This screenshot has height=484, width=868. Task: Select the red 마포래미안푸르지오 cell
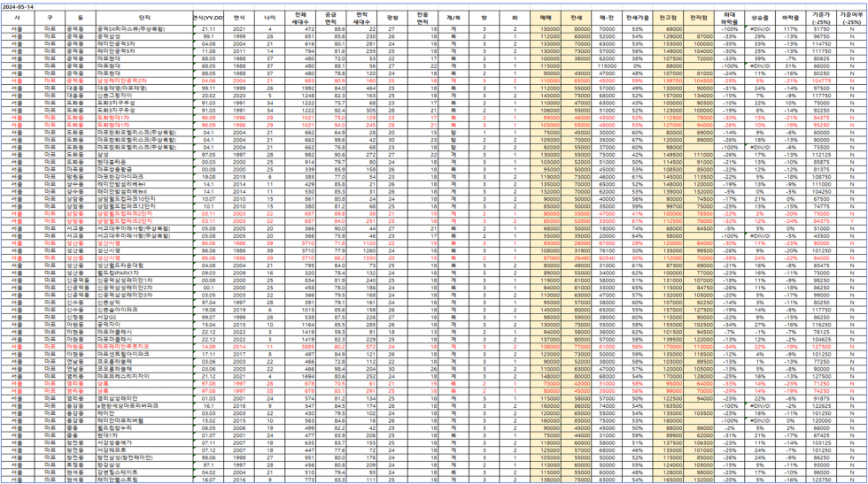pos(144,346)
